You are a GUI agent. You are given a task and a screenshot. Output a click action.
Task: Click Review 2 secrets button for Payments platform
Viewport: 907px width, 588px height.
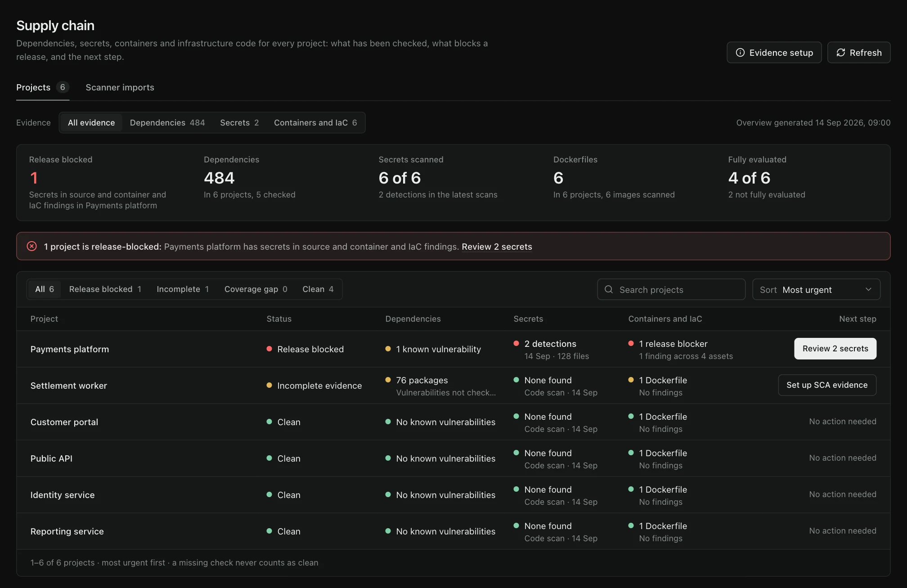pyautogui.click(x=835, y=349)
